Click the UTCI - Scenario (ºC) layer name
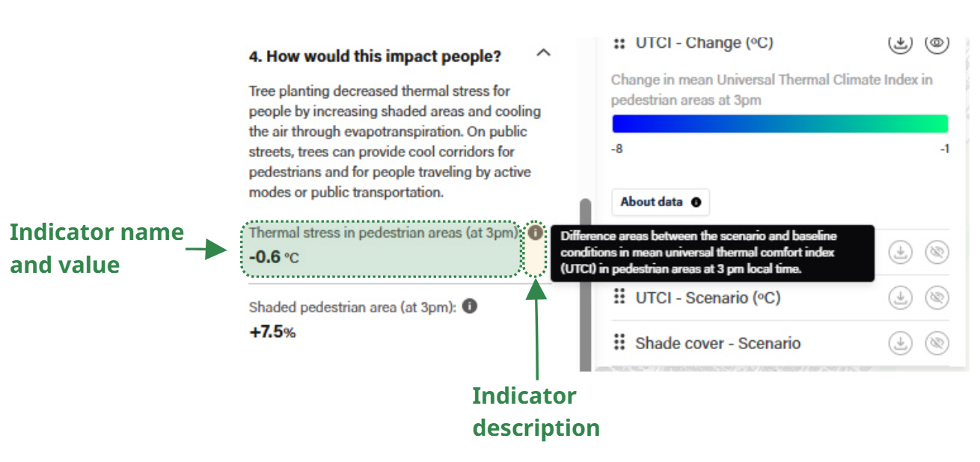The image size is (980, 462). click(x=708, y=298)
